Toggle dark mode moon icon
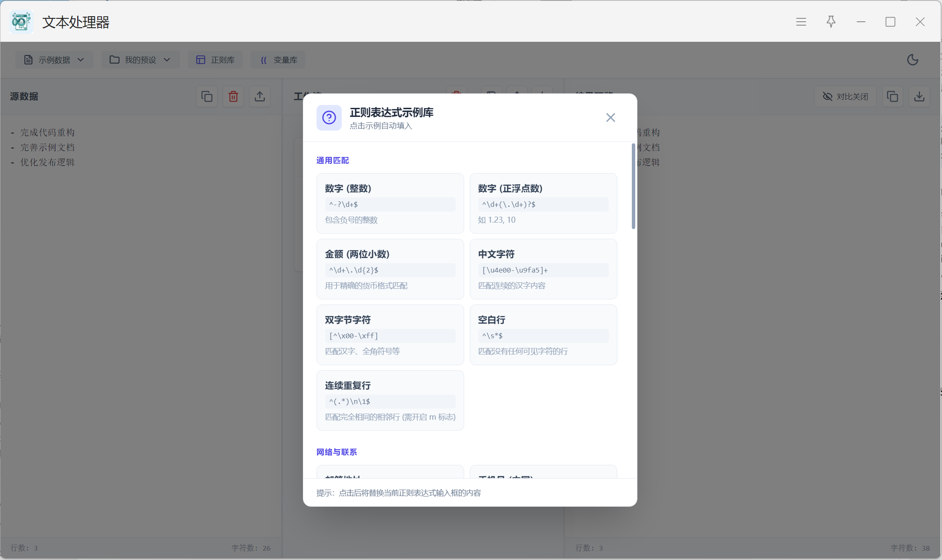 (913, 60)
